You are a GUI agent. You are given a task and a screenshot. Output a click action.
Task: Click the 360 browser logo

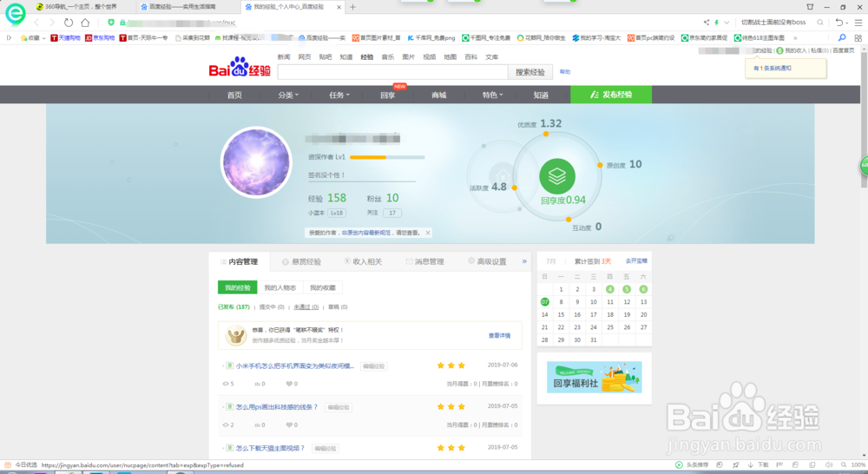coord(15,13)
